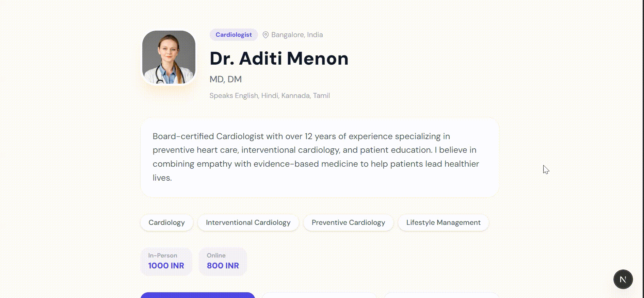Open the Next.js dev tools badge

coord(623,279)
